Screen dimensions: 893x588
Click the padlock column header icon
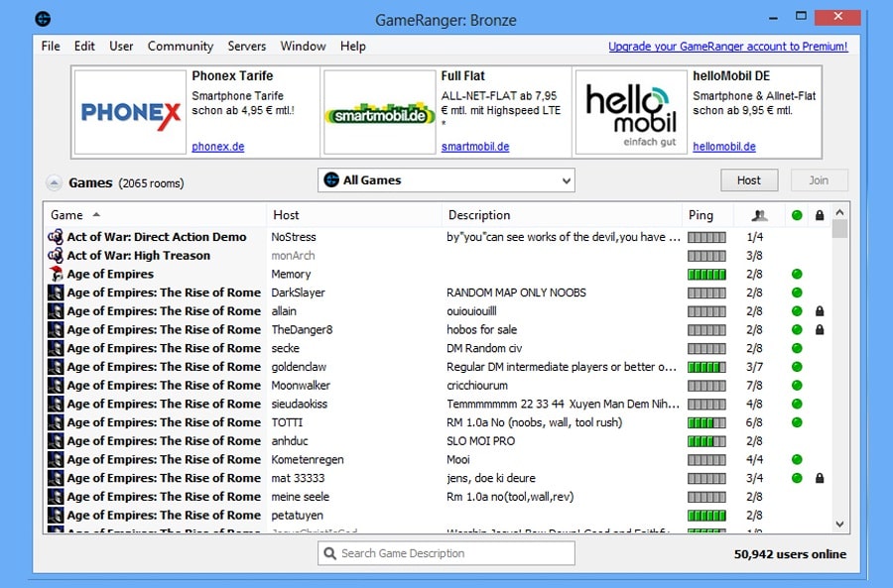coord(820,215)
